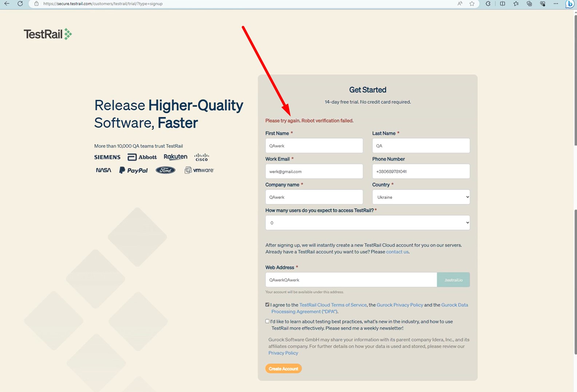Add page to favorites with star icon
Screen dimensions: 577x392
pyautogui.click(x=472, y=4)
